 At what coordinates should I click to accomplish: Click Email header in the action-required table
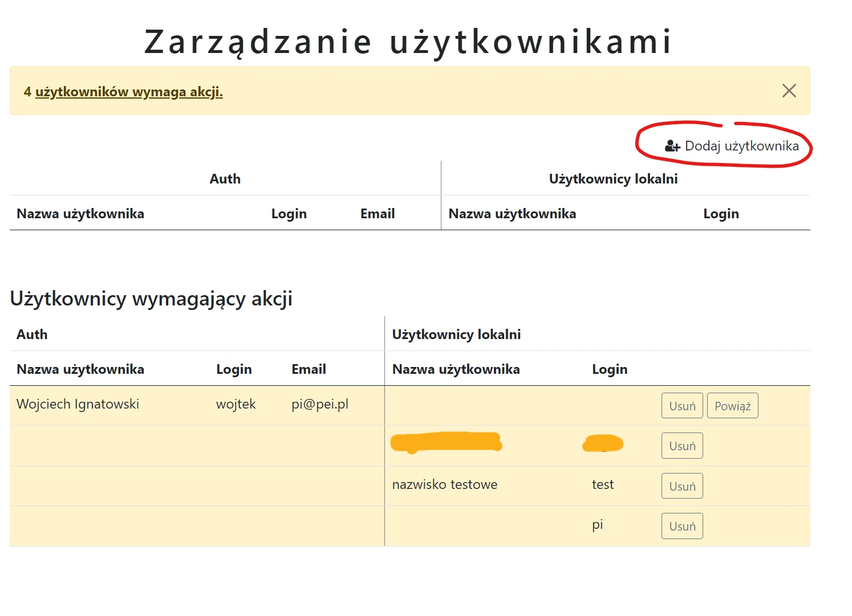pyautogui.click(x=309, y=369)
